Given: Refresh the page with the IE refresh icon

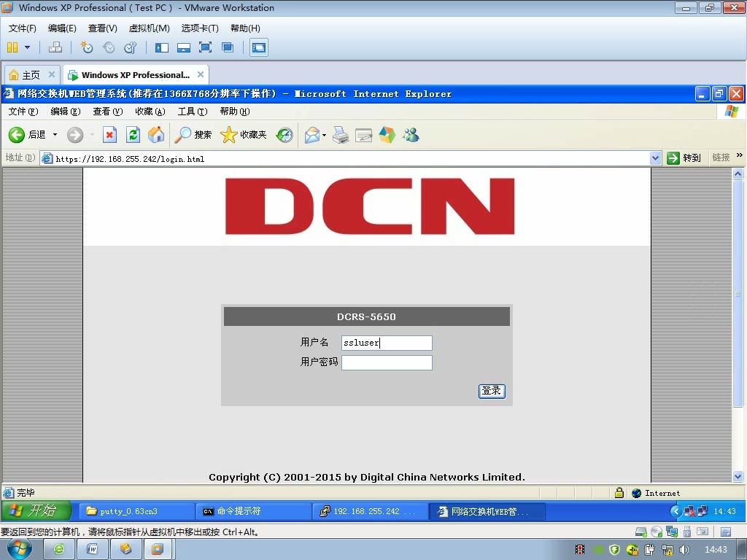Looking at the screenshot, I should pyautogui.click(x=133, y=135).
